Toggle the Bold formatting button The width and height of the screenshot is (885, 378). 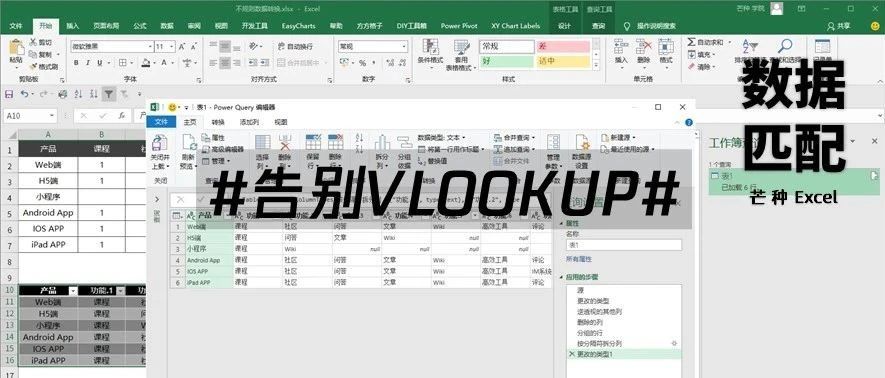76,63
